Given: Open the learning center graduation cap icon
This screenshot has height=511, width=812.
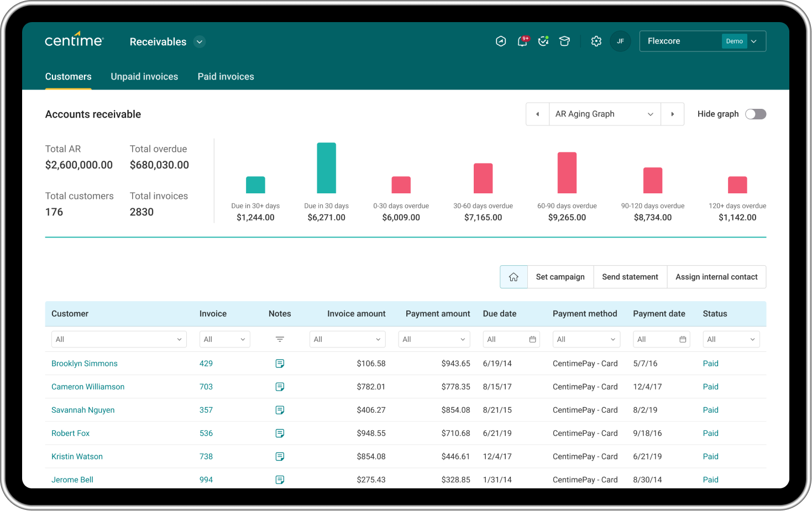Looking at the screenshot, I should (x=564, y=41).
